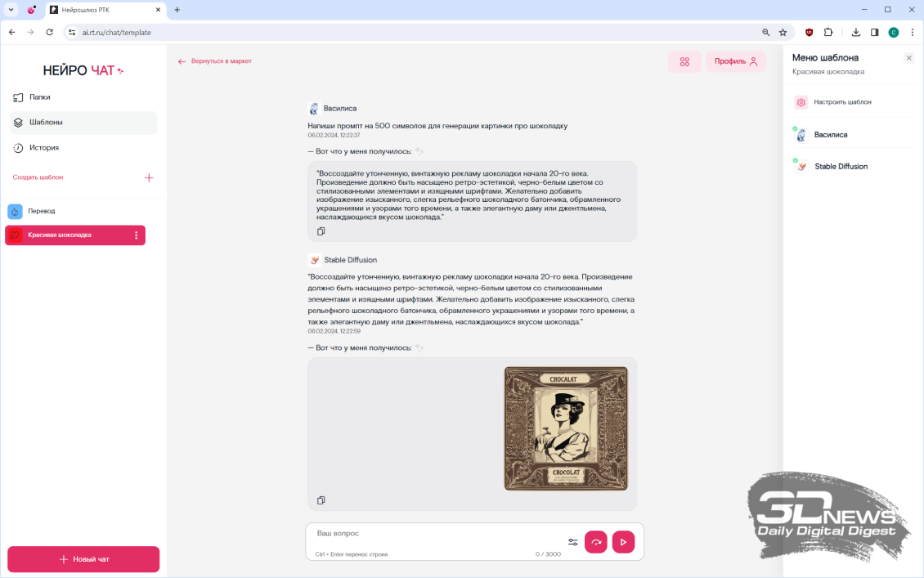
Task: Click the plus next to Создать шаблон
Action: click(x=149, y=177)
